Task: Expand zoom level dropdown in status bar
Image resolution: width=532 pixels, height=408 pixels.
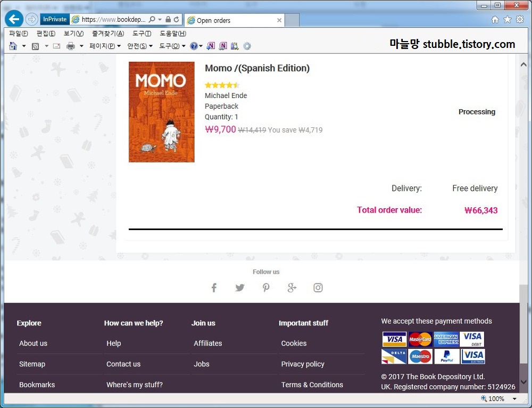Action: click(514, 398)
